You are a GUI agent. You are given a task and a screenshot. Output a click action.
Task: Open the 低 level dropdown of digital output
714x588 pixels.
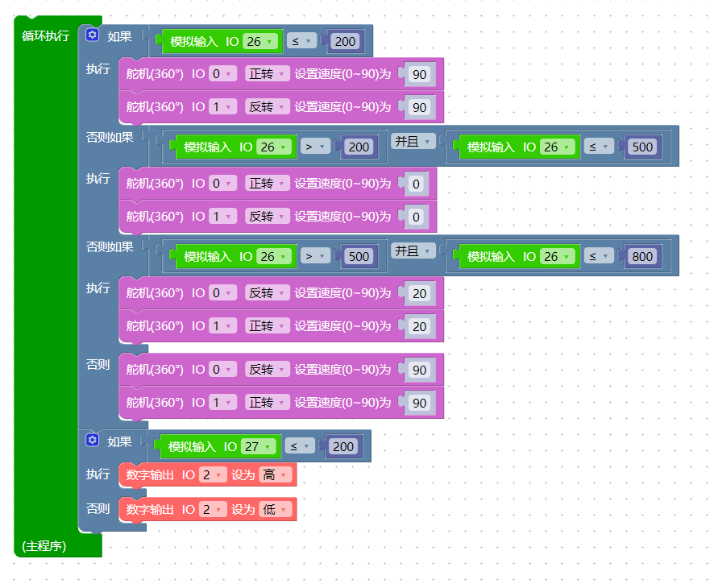point(275,509)
